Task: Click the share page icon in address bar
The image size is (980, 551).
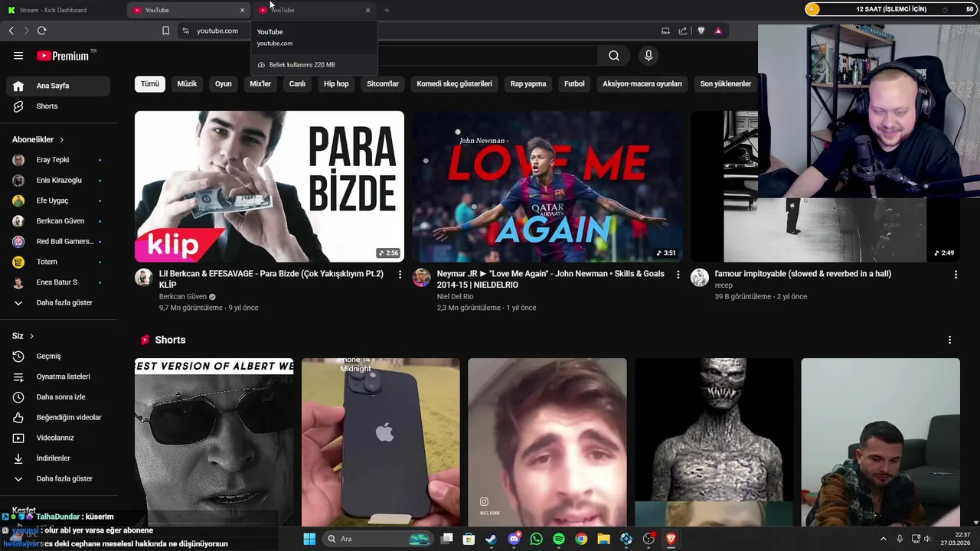Action: click(x=683, y=31)
